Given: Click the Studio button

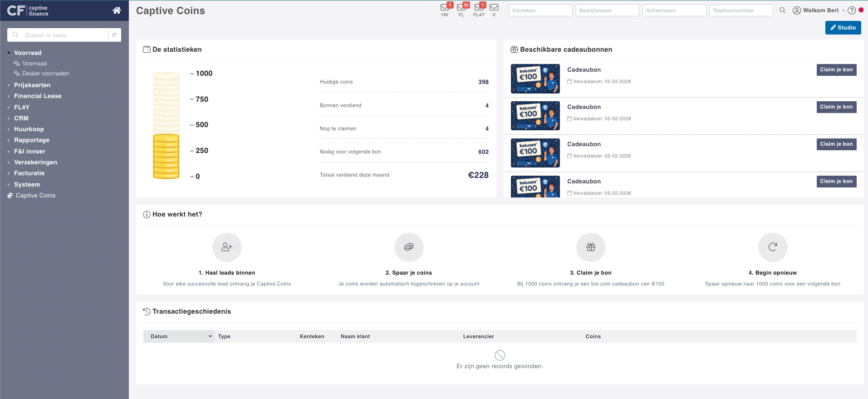Looking at the screenshot, I should 843,28.
